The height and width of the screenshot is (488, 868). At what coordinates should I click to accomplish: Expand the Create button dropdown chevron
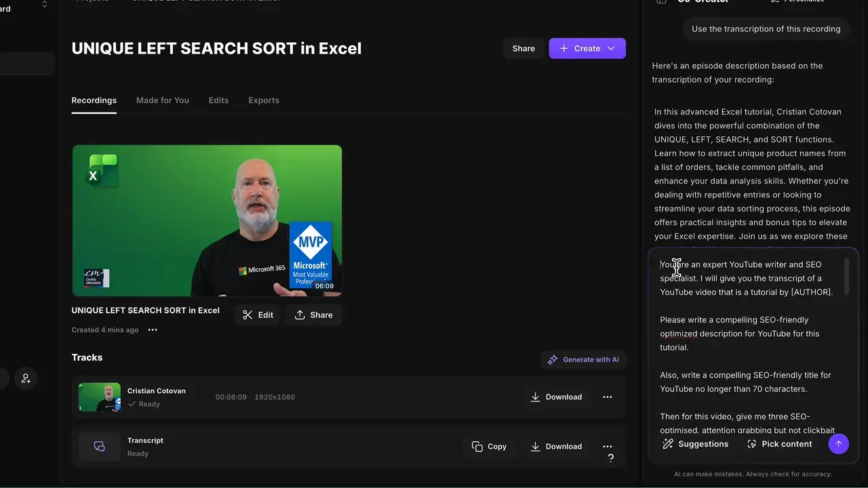coord(610,48)
